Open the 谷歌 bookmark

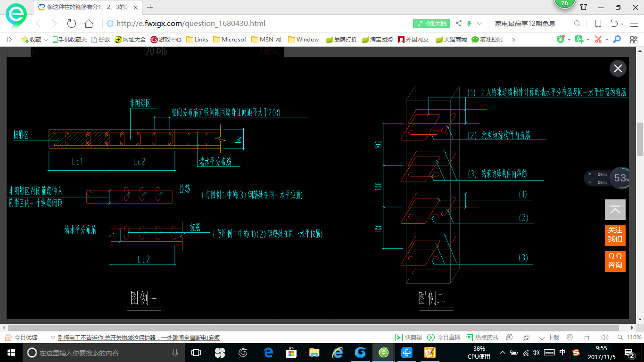point(100,40)
